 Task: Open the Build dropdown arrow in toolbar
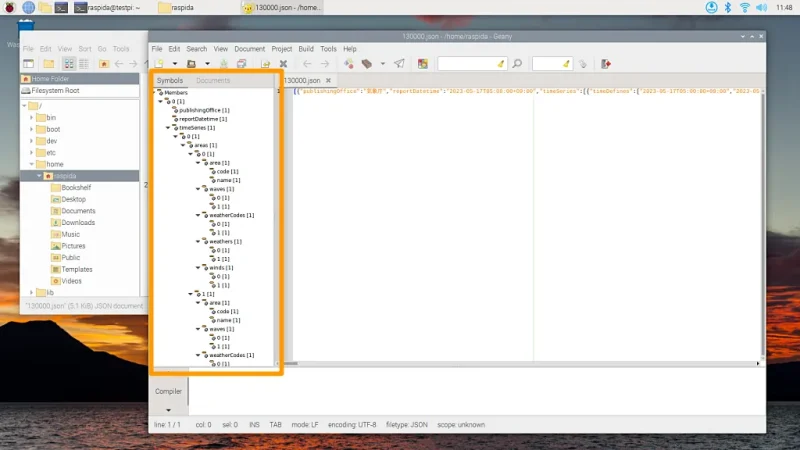point(383,64)
